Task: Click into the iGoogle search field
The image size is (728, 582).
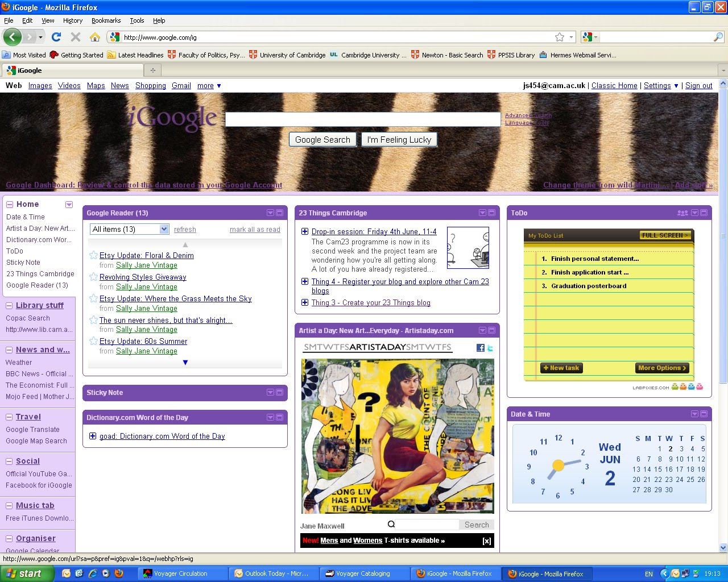Action: pyautogui.click(x=363, y=119)
